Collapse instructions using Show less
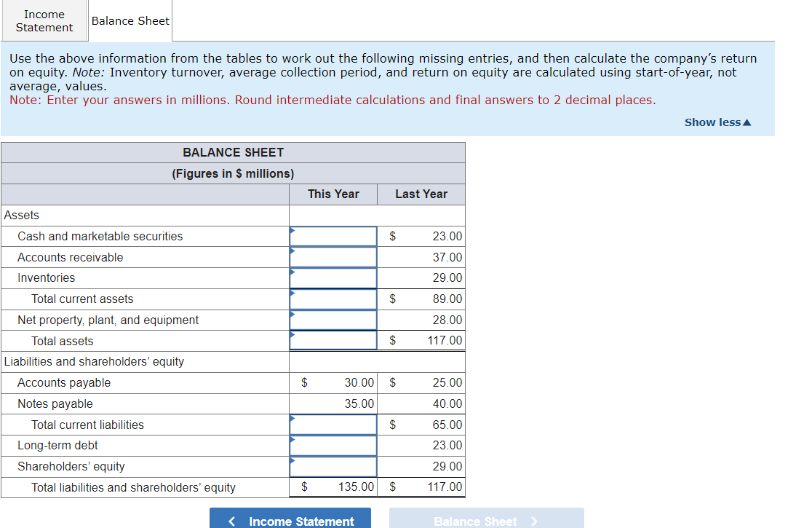 click(x=713, y=122)
